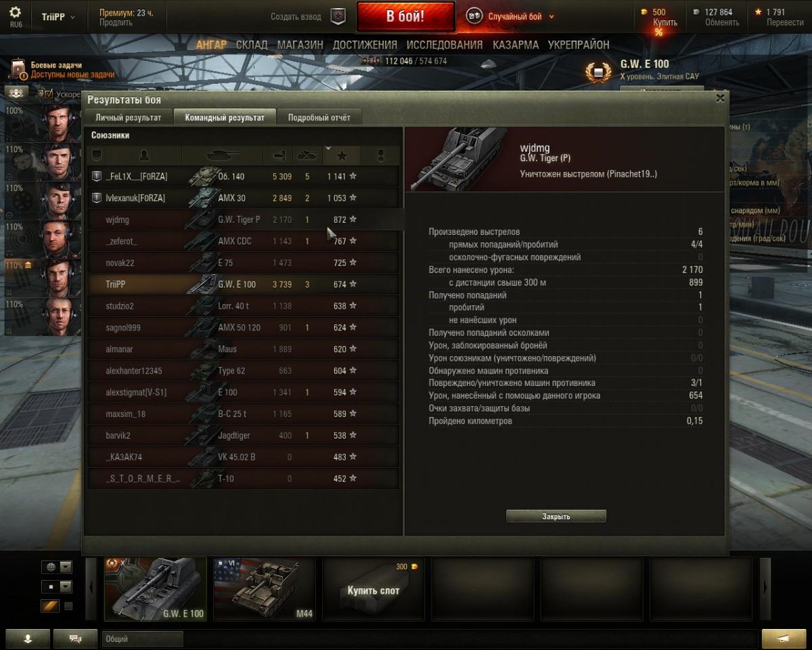
Task: Sort allies by experience star column
Action: coord(342,156)
